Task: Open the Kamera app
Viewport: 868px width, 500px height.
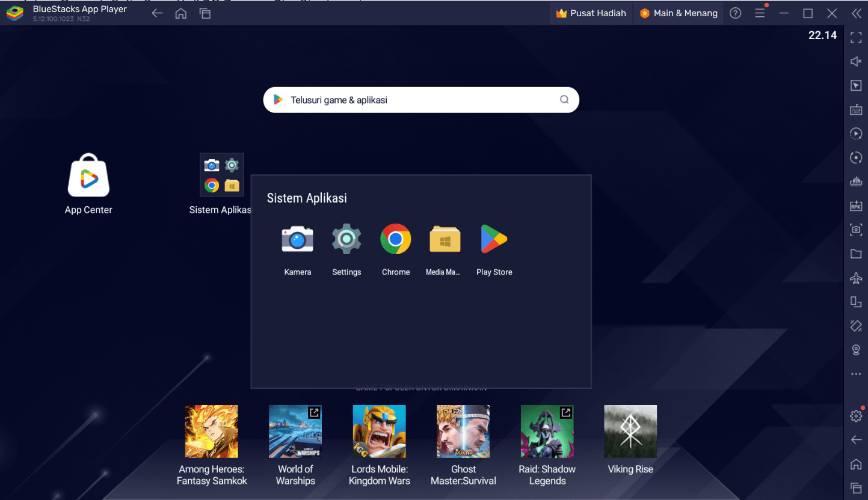Action: (298, 239)
